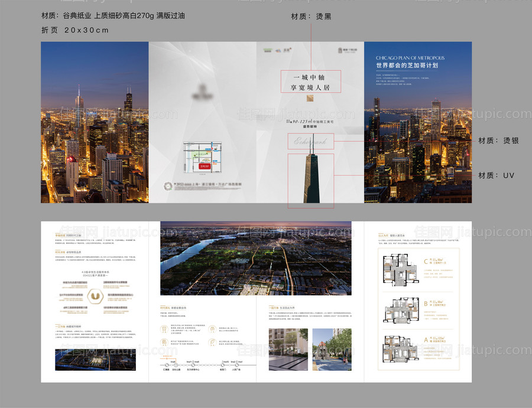
Task: Click the Echo park script text box
Action: [x=310, y=142]
